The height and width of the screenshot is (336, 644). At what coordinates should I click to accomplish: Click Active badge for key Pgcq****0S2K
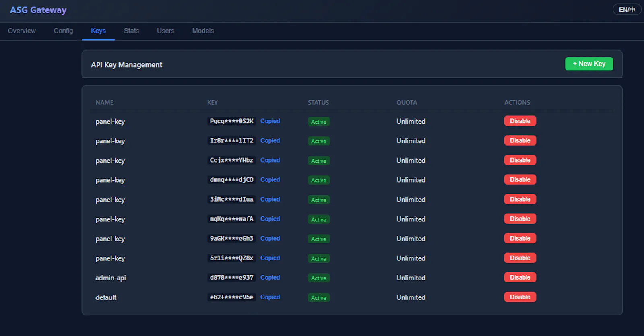click(319, 122)
